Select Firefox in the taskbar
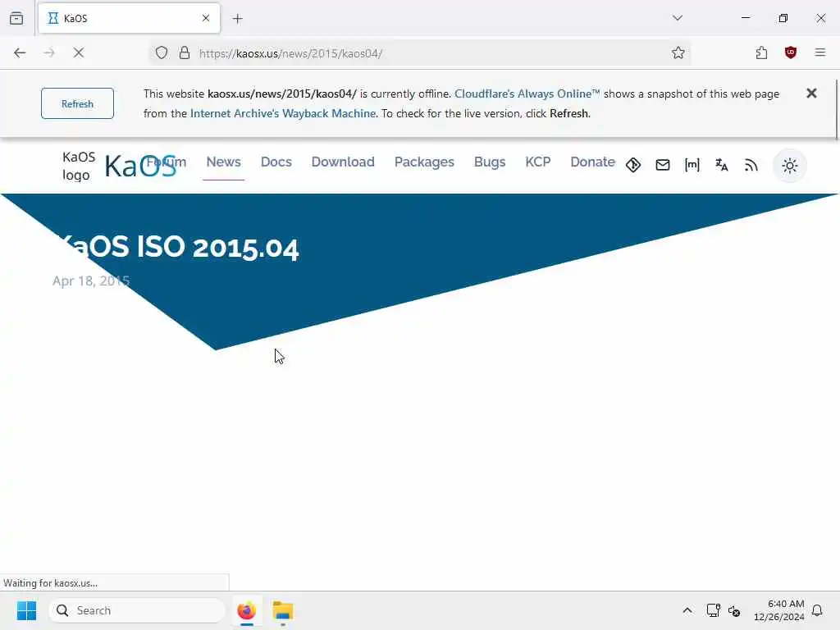Image resolution: width=840 pixels, height=630 pixels. [246, 610]
